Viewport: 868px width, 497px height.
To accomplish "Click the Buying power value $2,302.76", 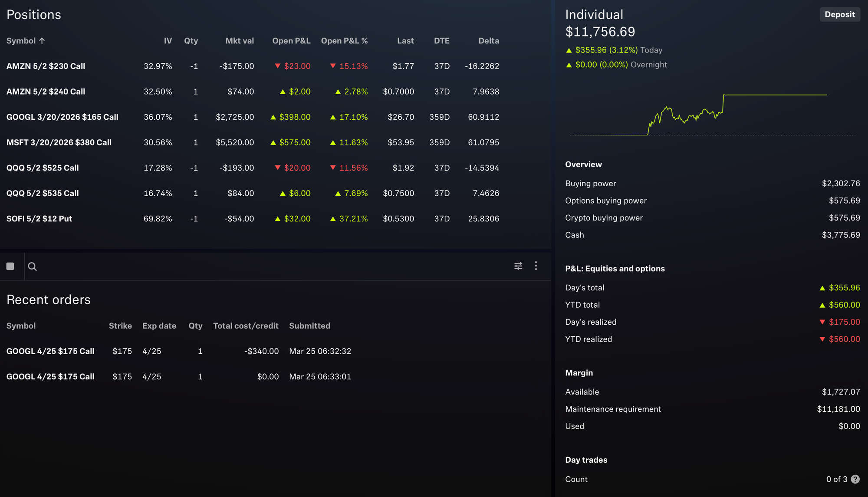I will [x=841, y=184].
